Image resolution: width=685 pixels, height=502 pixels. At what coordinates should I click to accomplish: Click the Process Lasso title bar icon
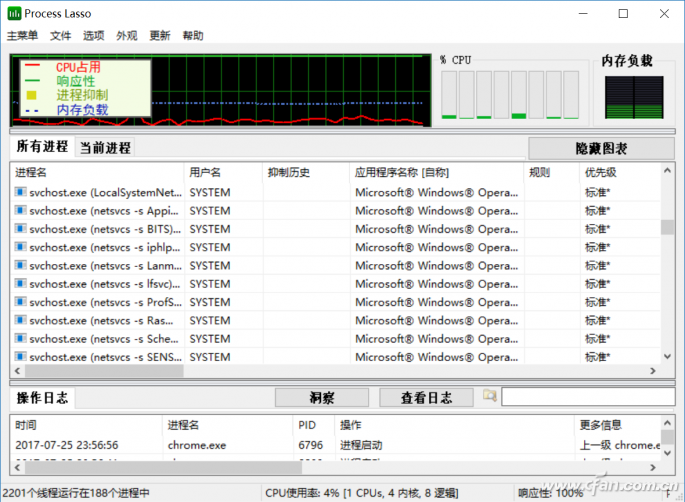14,14
